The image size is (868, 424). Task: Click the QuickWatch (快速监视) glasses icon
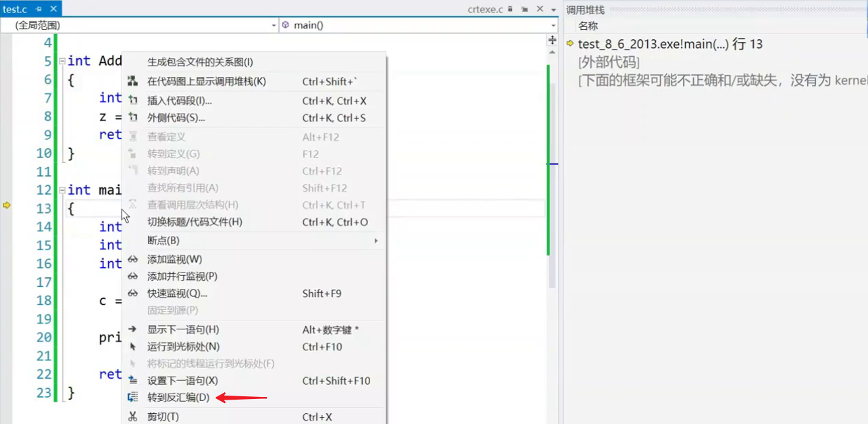132,293
